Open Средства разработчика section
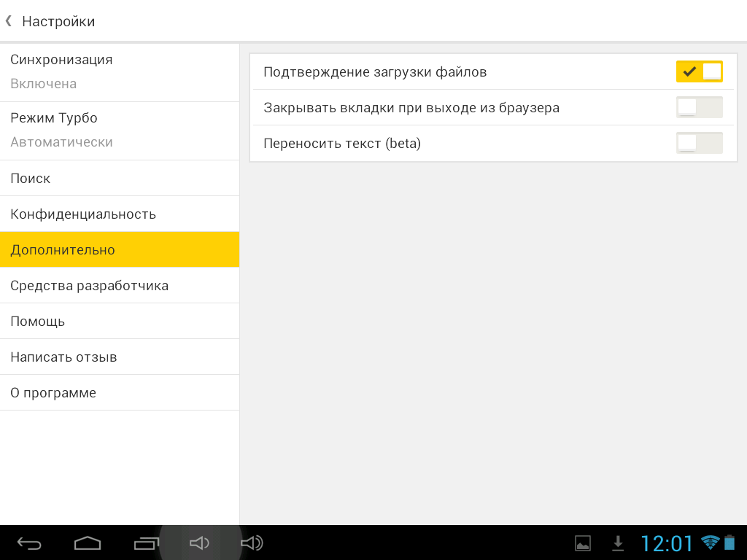The width and height of the screenshot is (747, 560). [120, 285]
